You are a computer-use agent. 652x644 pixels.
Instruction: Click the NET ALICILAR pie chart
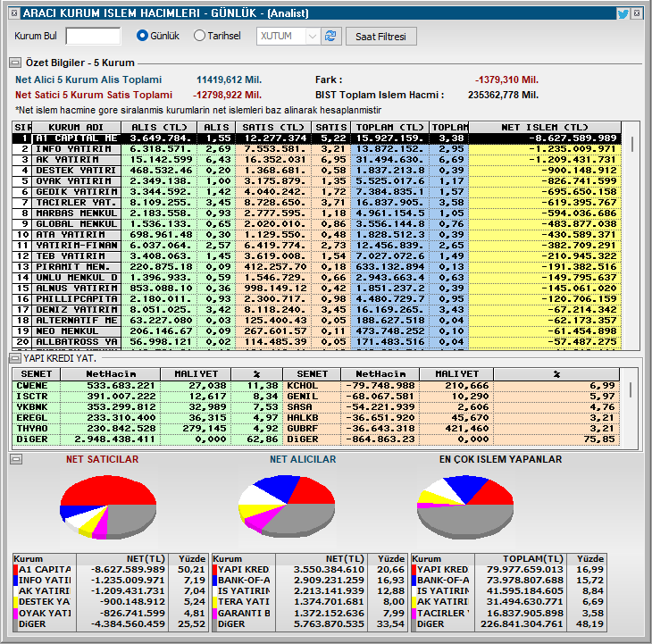click(287, 506)
